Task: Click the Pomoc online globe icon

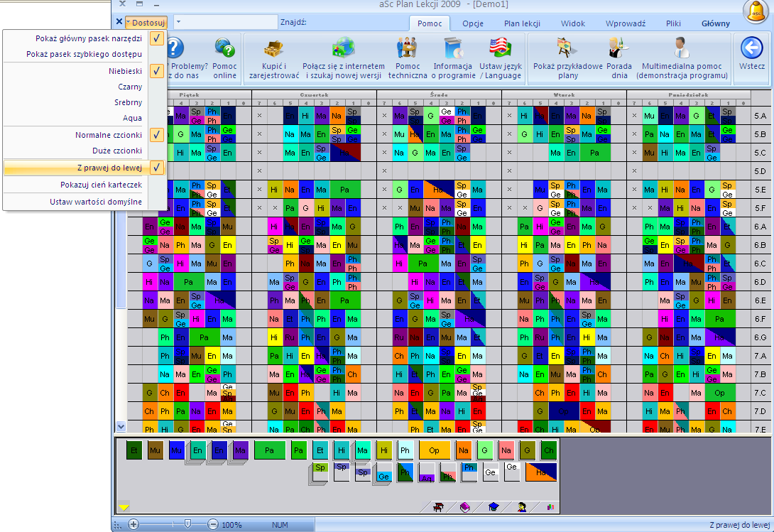Action: 224,49
